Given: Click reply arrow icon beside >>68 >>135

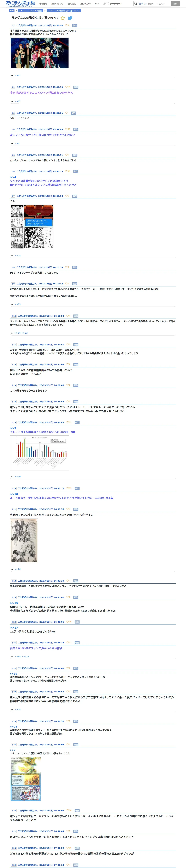Looking at the screenshot, I should click(x=12, y=657).
